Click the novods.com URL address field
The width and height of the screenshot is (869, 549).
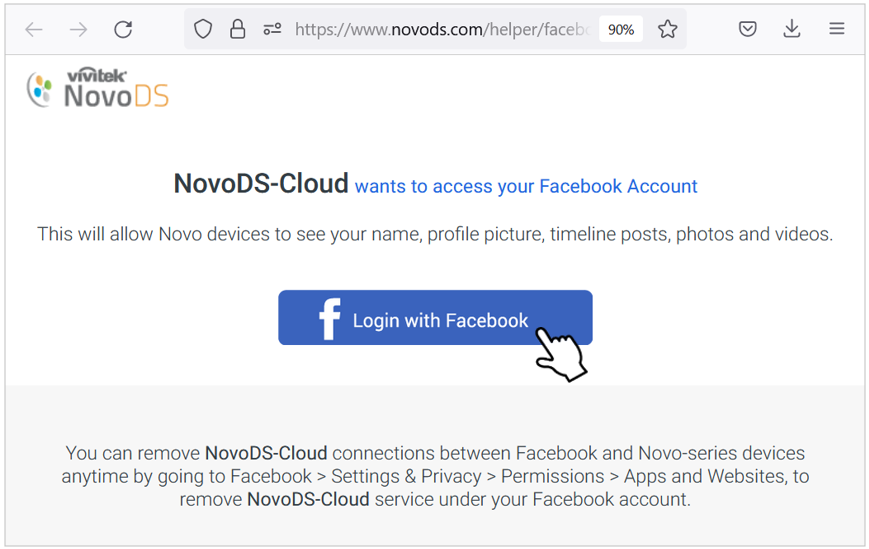pos(442,29)
